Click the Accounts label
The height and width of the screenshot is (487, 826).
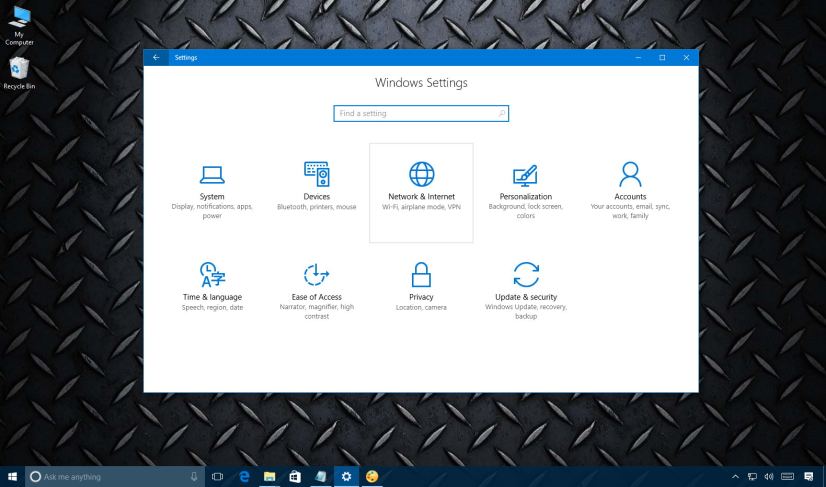tap(630, 196)
